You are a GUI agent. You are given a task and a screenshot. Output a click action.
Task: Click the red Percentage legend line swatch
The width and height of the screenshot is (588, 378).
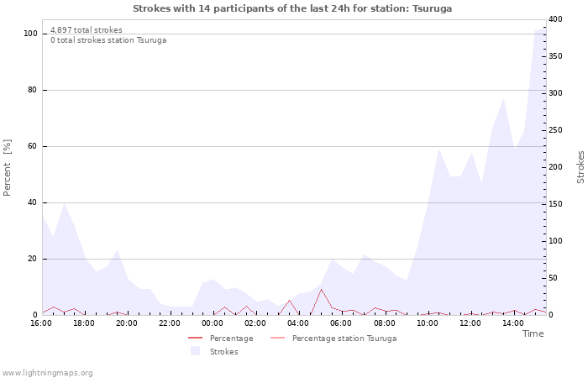coord(196,339)
